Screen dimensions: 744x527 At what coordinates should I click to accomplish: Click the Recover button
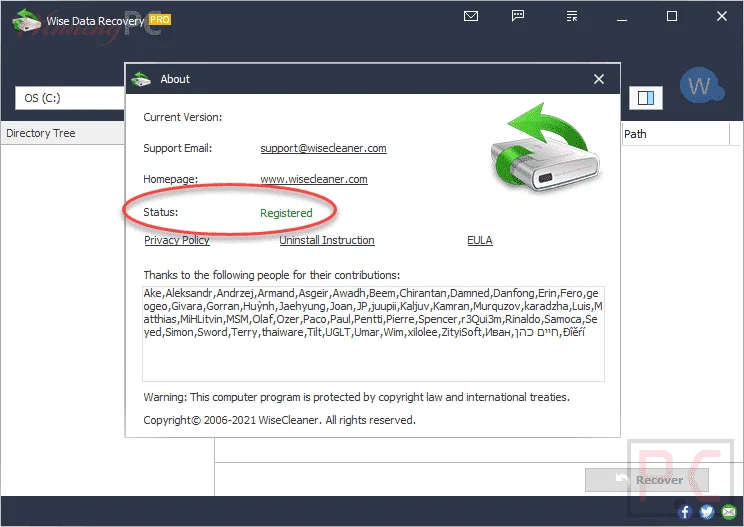(647, 480)
